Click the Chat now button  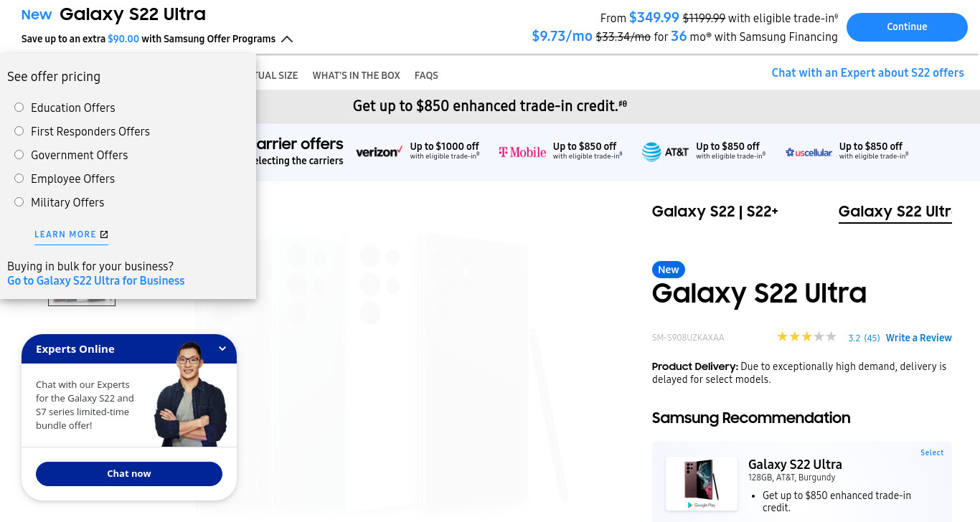[x=129, y=474]
